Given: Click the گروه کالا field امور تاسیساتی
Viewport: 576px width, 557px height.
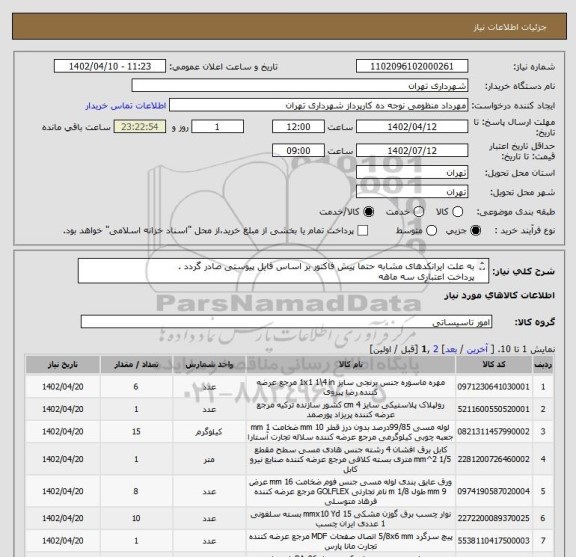Looking at the screenshot, I should coord(286,322).
